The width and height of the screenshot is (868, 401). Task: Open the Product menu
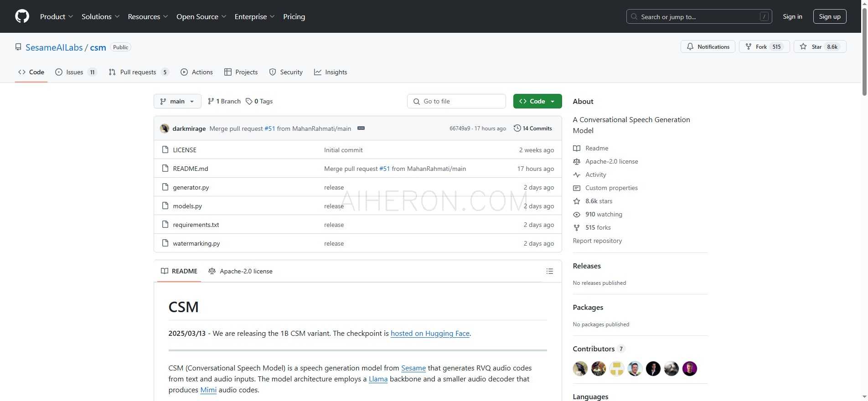pos(57,16)
